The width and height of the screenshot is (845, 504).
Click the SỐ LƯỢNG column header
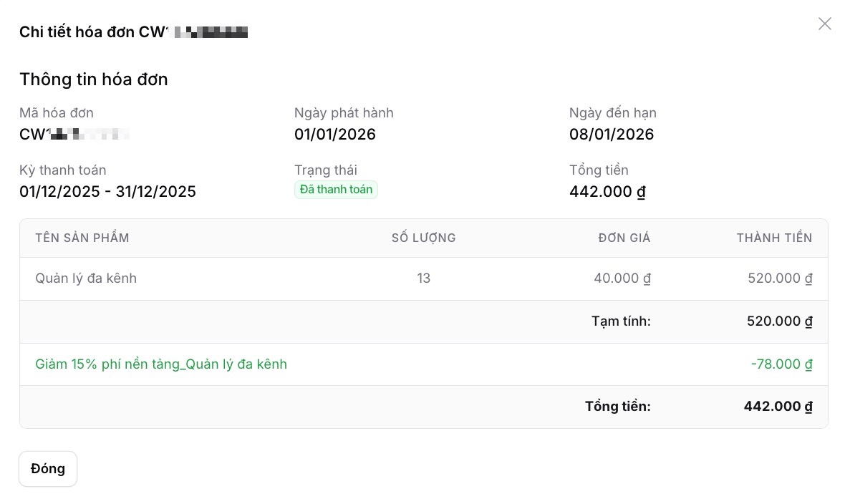(423, 238)
